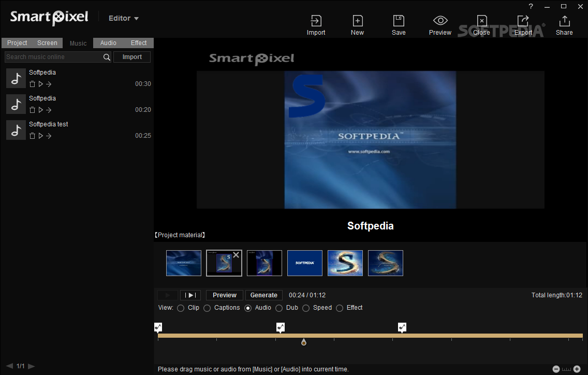Remove selected project material thumbnail with X

[x=236, y=255]
